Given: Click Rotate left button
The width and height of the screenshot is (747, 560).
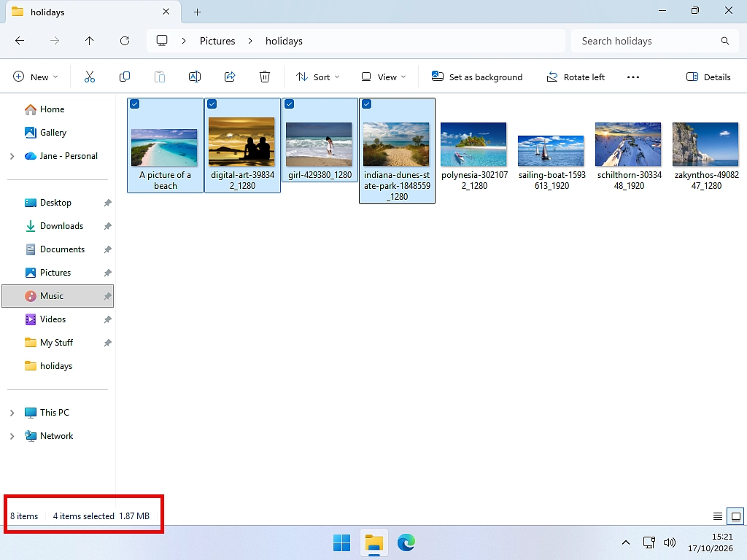Looking at the screenshot, I should pyautogui.click(x=576, y=77).
